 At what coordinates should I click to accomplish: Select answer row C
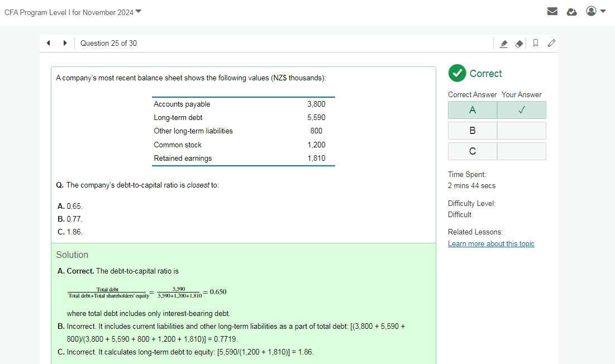(x=473, y=151)
